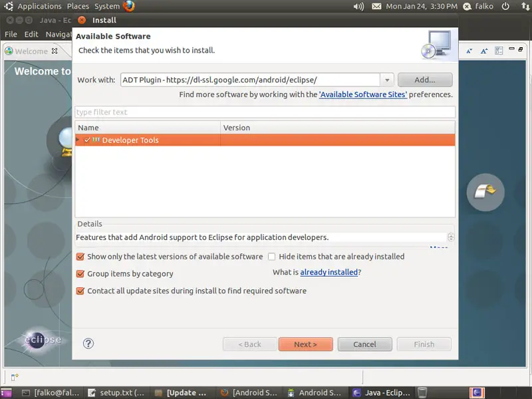Viewport: 532px width, 399px height.
Task: Close the Install dialog
Action: click(82, 21)
